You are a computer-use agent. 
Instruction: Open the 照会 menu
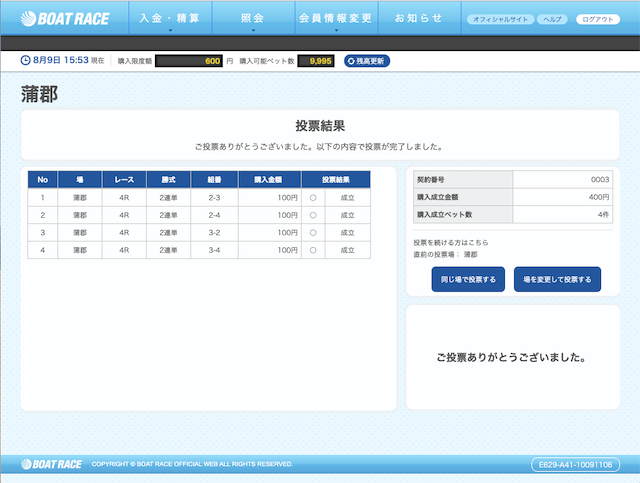pyautogui.click(x=253, y=18)
